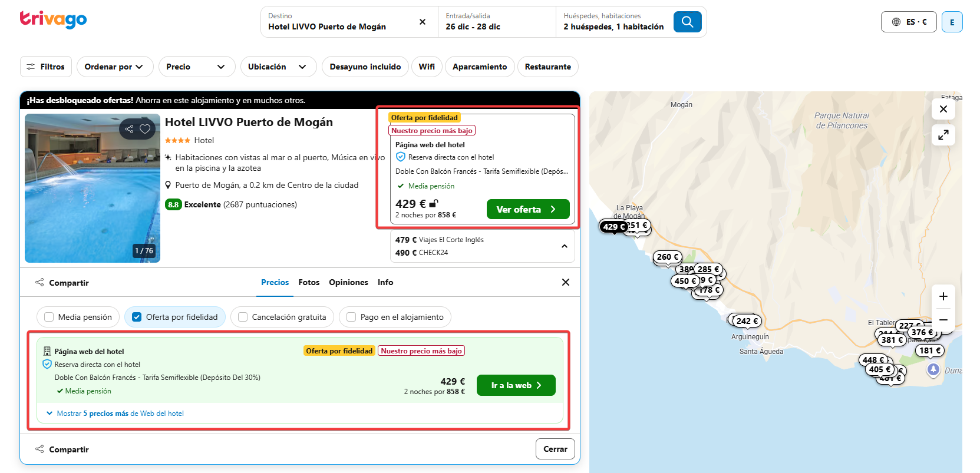Click the blue search magnifier button
The image size is (980, 473).
[x=687, y=22]
